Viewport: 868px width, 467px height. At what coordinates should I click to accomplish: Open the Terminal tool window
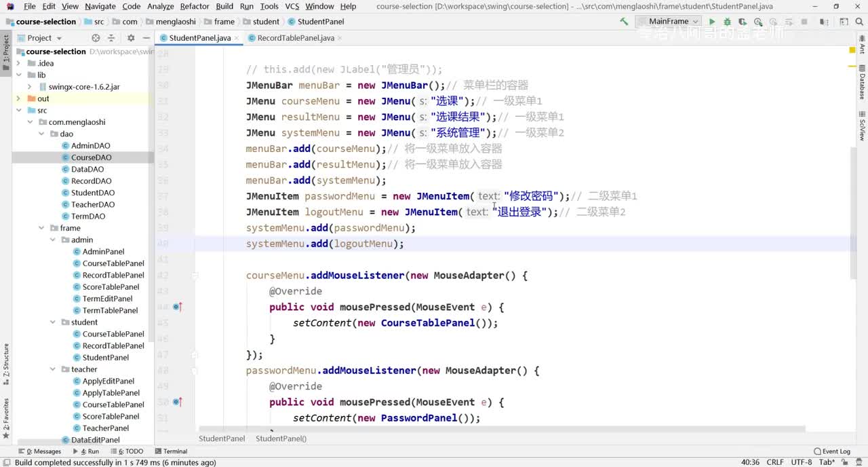coord(171,451)
